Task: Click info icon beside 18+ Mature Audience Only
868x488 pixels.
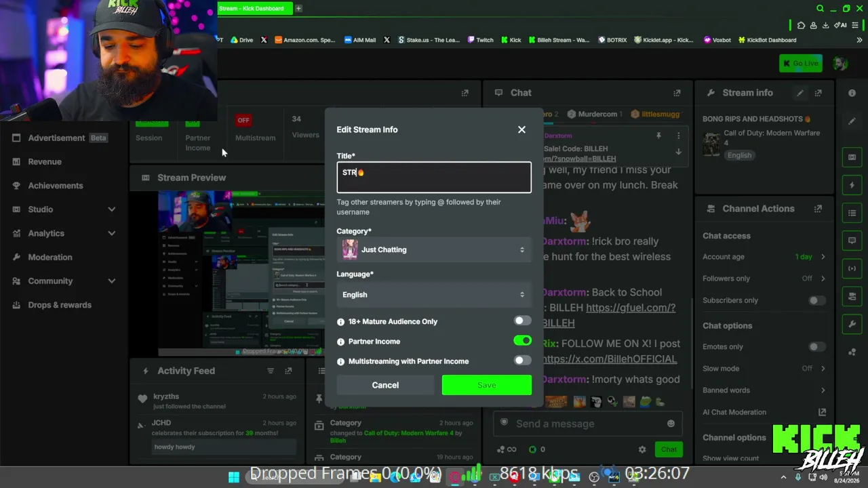Action: [x=341, y=322]
